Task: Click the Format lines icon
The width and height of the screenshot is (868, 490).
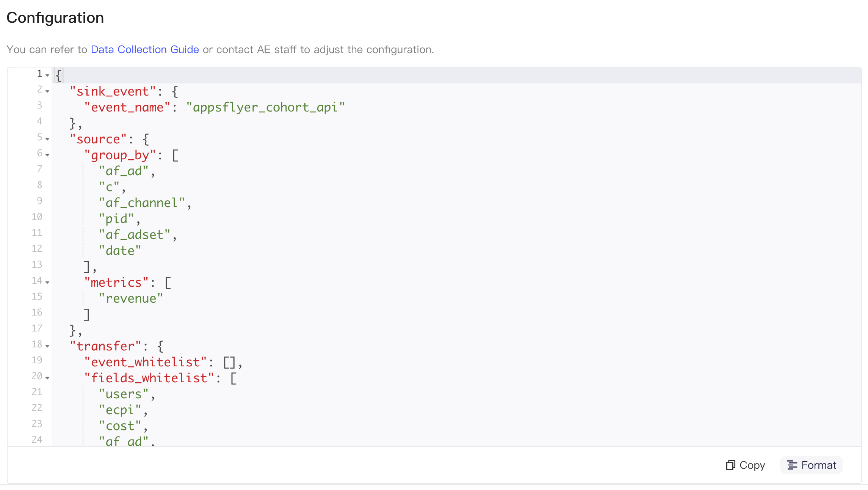Action: tap(792, 465)
